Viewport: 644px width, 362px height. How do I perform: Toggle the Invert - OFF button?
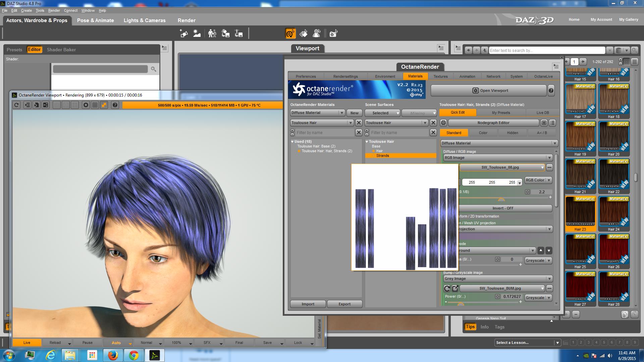point(503,208)
